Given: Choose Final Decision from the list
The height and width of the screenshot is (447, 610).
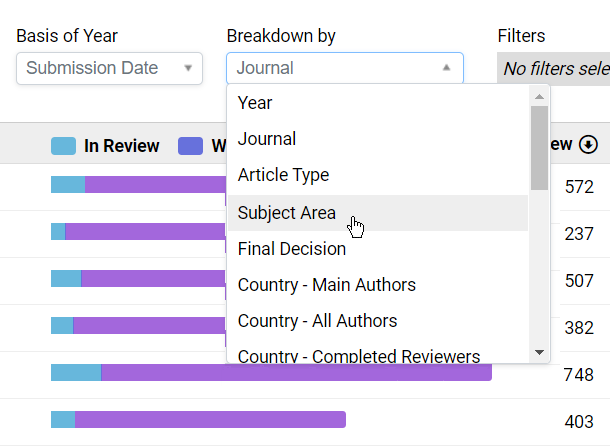Looking at the screenshot, I should [291, 248].
